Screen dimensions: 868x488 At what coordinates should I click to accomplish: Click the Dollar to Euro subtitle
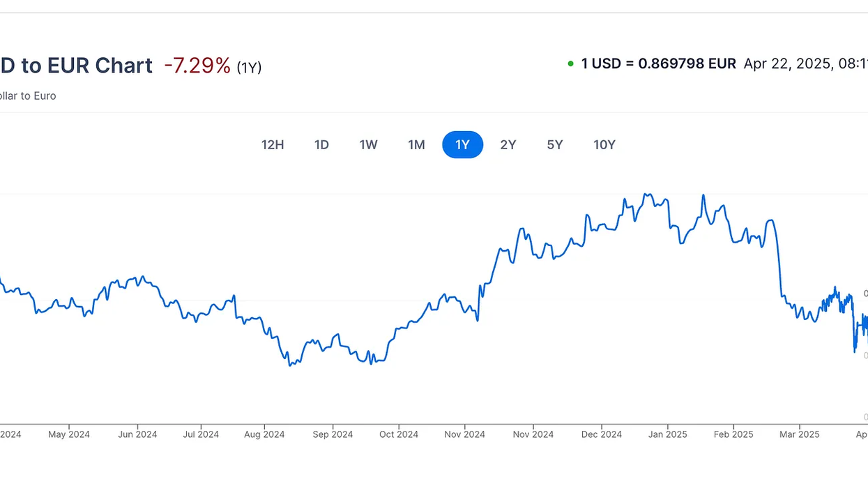(x=28, y=96)
